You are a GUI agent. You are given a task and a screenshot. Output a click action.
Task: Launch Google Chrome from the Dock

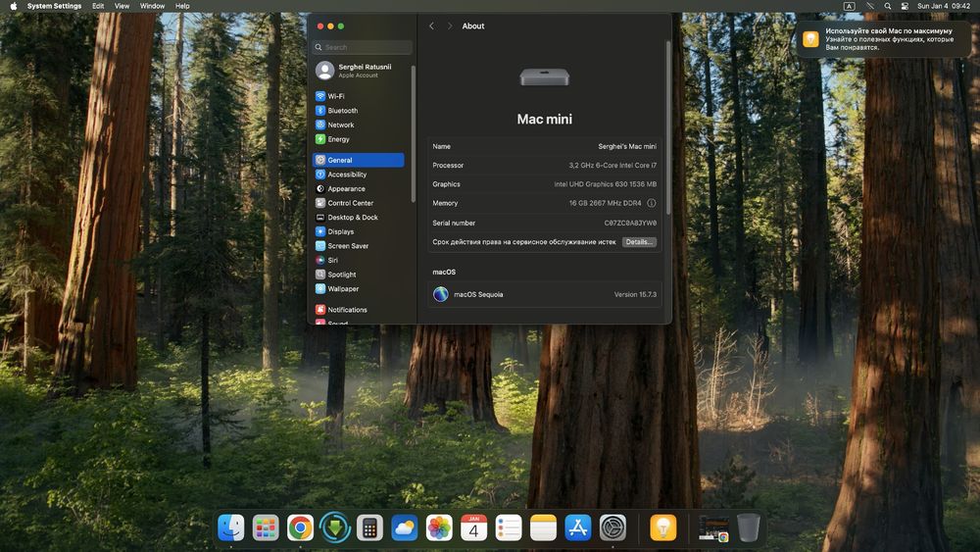(300, 527)
